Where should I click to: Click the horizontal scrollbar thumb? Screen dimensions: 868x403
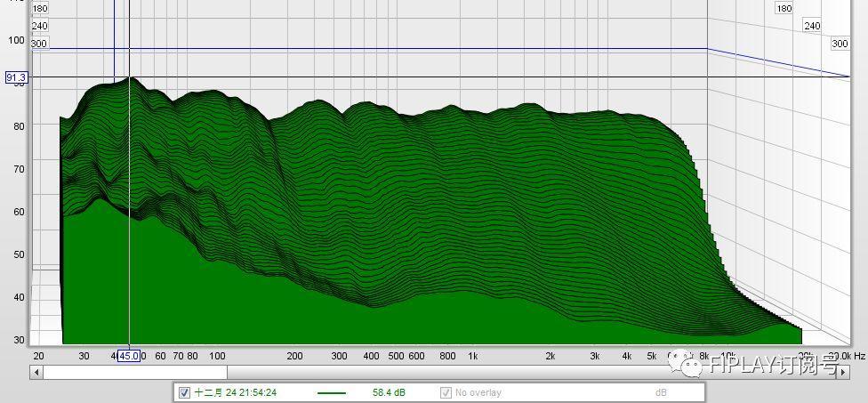click(x=133, y=373)
